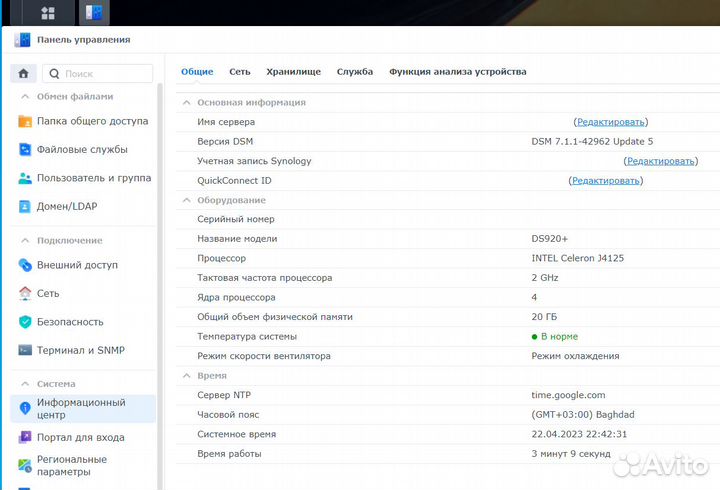Open the Функция анализа устройства tab
The image size is (720, 490).
click(x=458, y=72)
